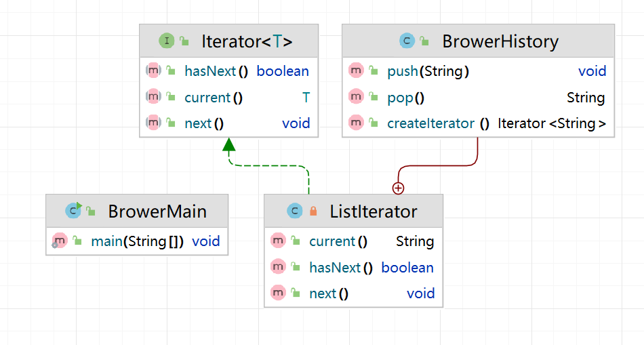
Task: Select next() method in ListIterator
Action: pyautogui.click(x=353, y=293)
